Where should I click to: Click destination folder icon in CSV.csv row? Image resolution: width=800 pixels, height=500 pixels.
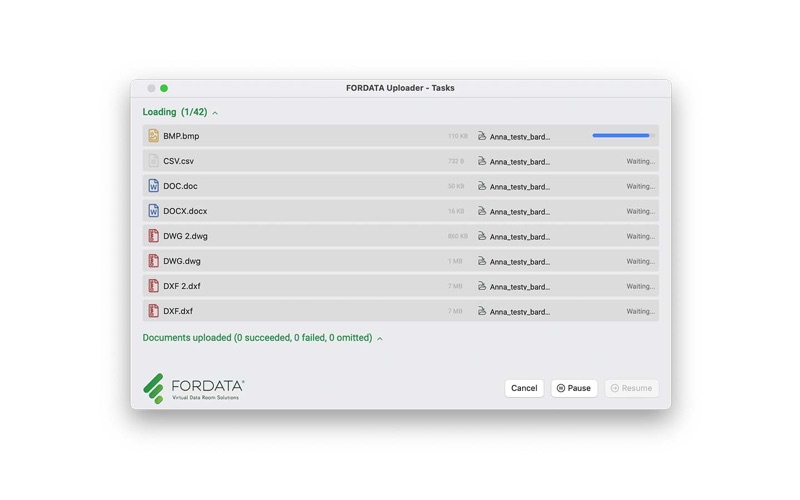click(x=482, y=161)
